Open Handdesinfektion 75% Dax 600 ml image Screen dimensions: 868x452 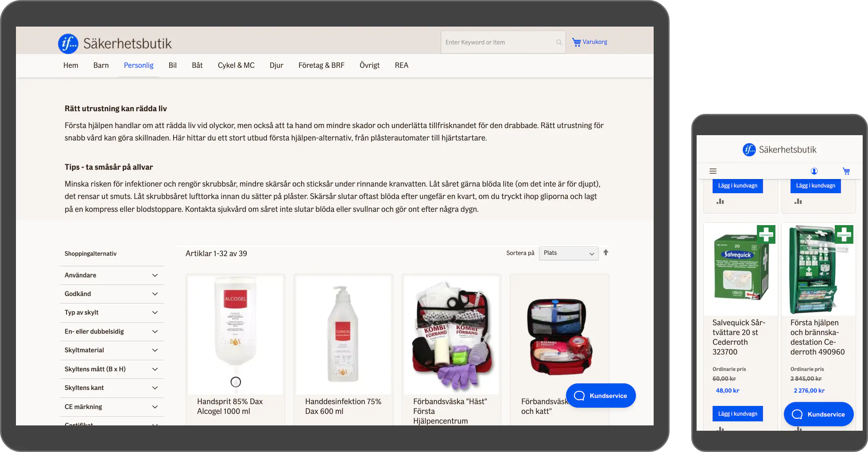click(x=343, y=335)
